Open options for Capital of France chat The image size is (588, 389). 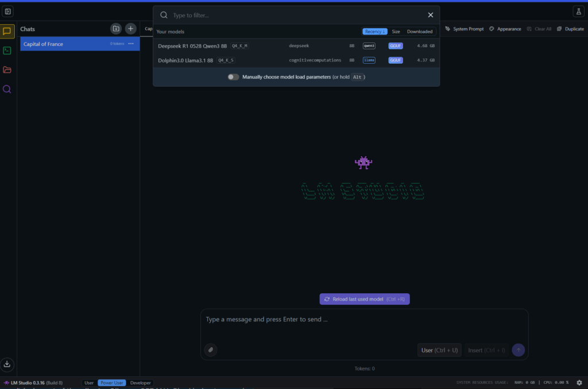point(130,44)
